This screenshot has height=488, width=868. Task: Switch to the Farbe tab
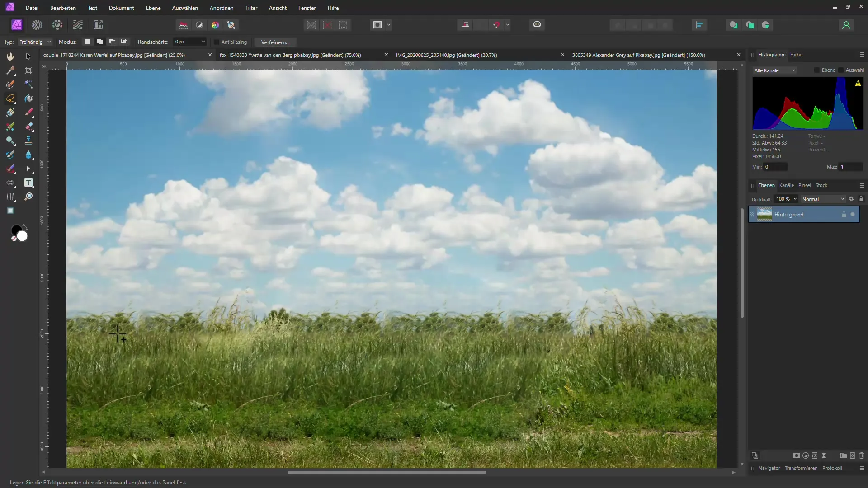796,55
